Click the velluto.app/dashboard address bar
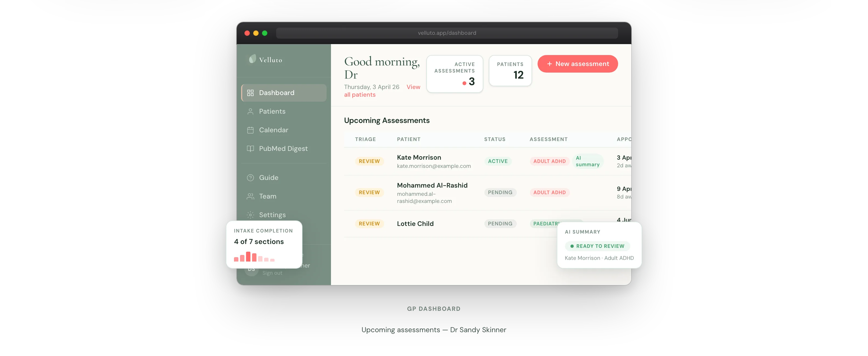 (x=447, y=33)
